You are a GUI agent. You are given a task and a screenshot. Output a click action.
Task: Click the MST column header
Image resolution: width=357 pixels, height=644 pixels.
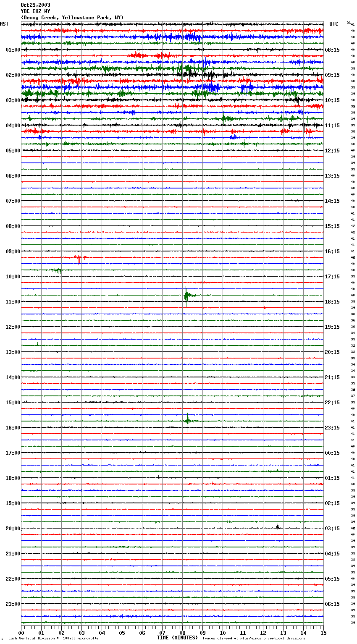[4, 24]
